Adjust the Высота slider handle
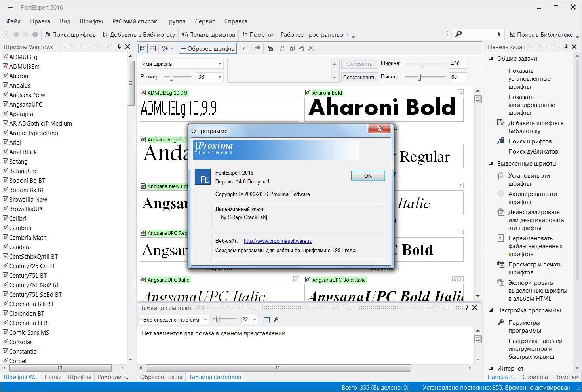Screen dimensions: 582x392 tap(419, 77)
